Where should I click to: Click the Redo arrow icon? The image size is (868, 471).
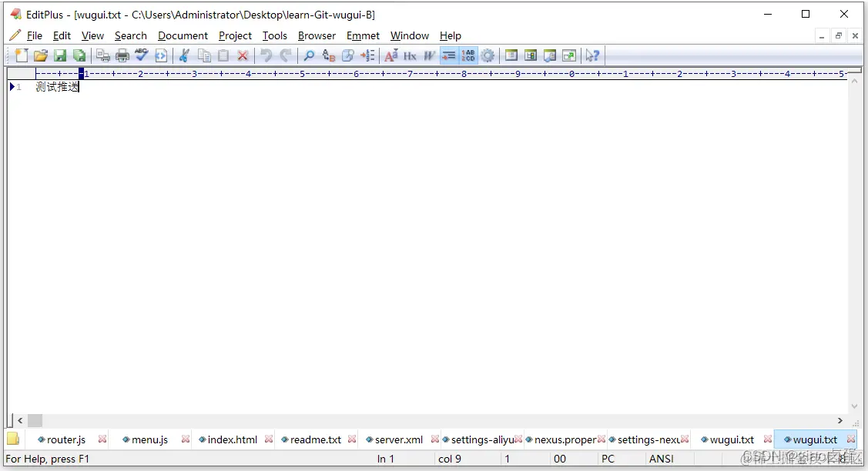286,55
